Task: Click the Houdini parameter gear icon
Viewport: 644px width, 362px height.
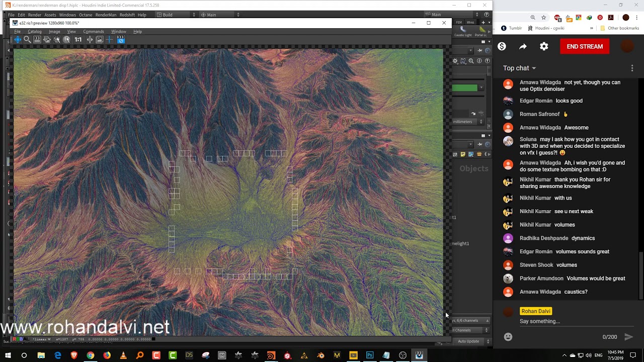Action: tap(455, 61)
